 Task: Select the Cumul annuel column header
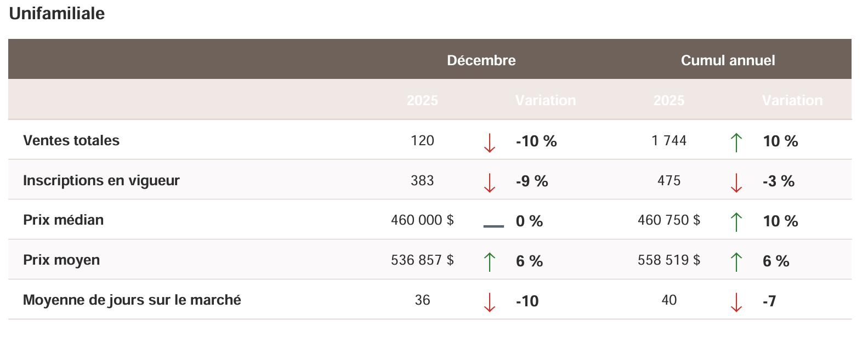point(728,60)
